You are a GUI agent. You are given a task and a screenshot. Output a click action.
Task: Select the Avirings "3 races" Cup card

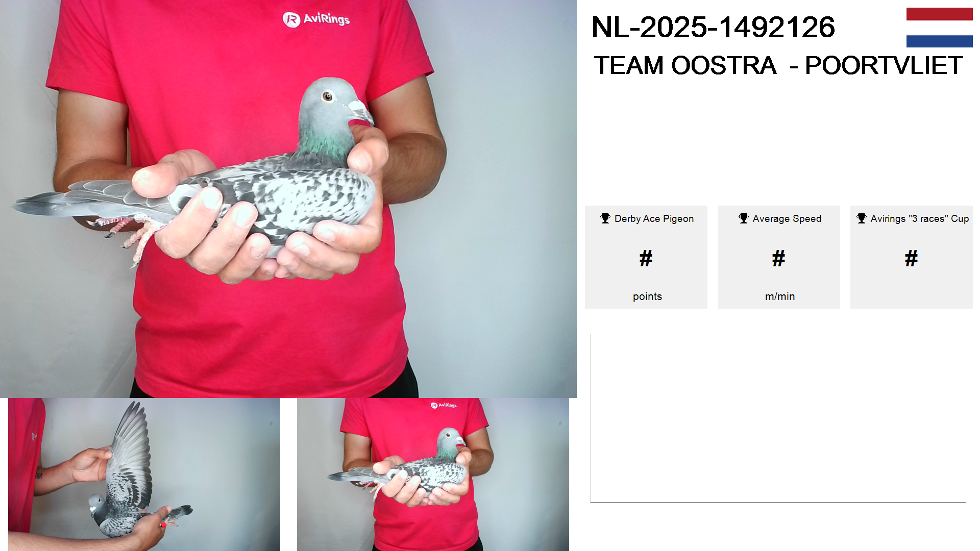[912, 257]
